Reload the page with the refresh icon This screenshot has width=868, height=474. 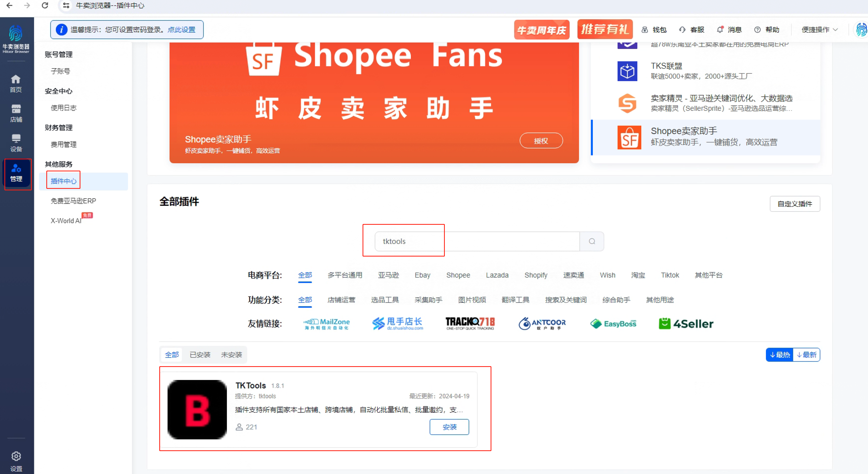(x=45, y=5)
